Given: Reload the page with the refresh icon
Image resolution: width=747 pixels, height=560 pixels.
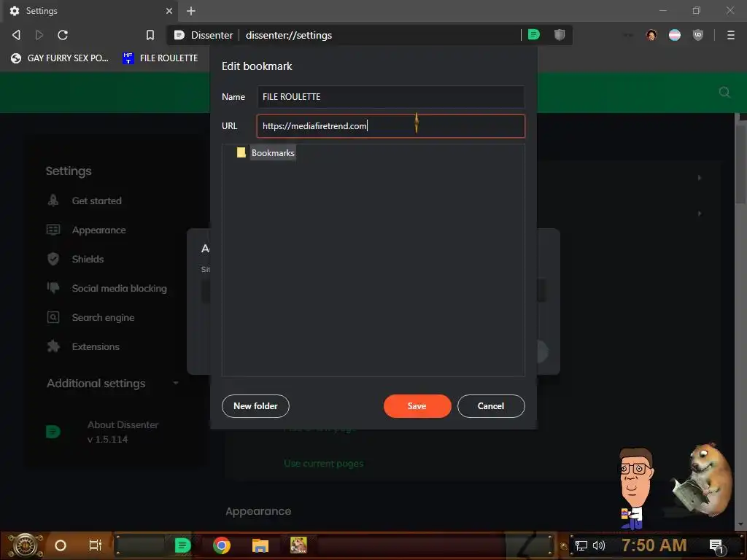Looking at the screenshot, I should (63, 35).
